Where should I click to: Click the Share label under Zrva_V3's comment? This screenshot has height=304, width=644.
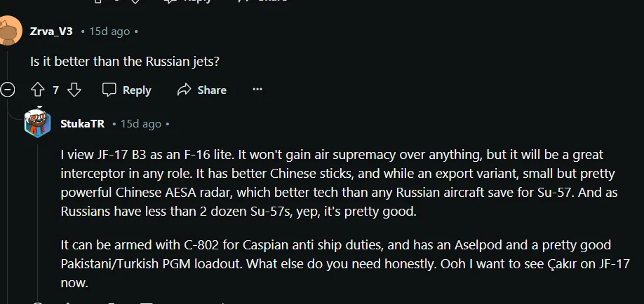click(211, 90)
